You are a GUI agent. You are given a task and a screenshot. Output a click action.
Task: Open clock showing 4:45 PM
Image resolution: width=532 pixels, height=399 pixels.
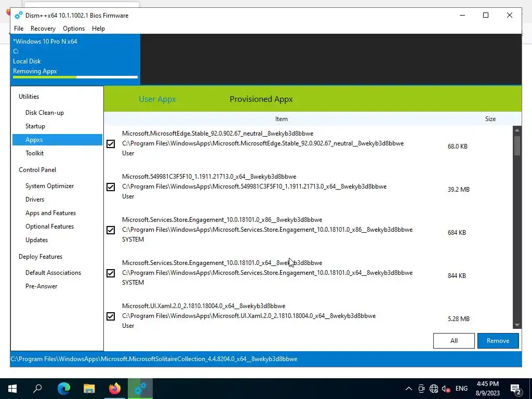point(487,389)
